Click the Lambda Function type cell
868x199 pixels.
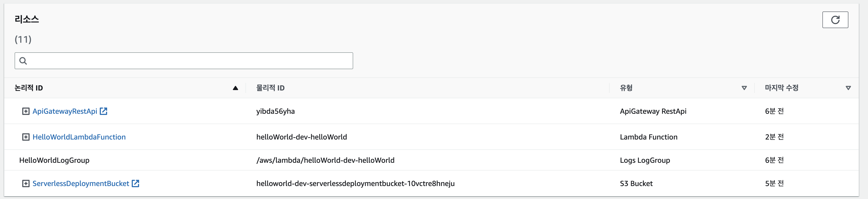point(649,137)
